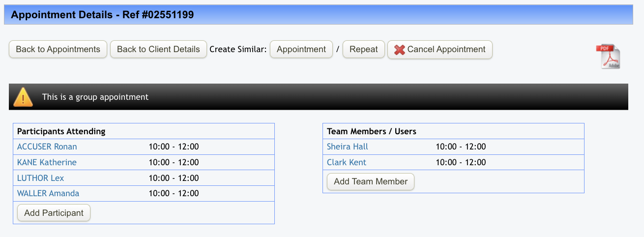Go back to Appointments list
This screenshot has height=237, width=644.
pos(58,50)
